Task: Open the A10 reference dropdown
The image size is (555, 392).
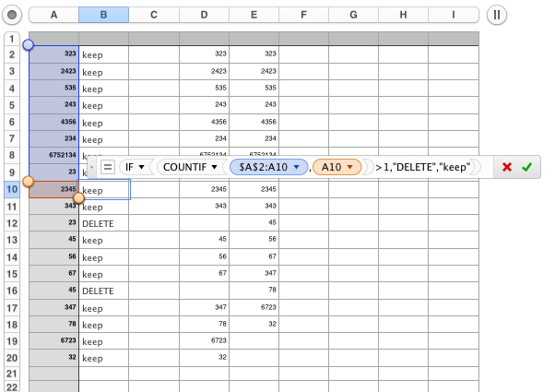Action: (x=349, y=167)
